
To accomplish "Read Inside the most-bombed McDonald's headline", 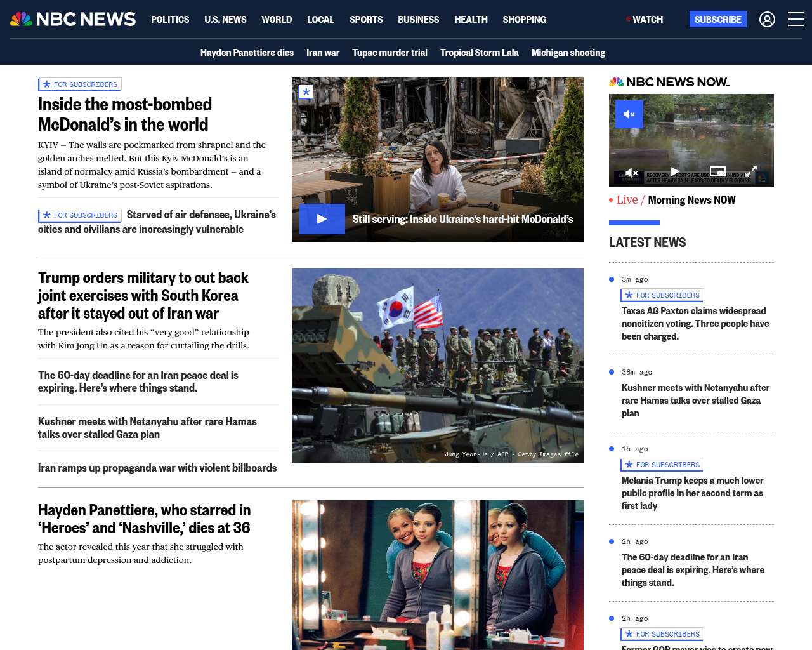I will pos(125,114).
